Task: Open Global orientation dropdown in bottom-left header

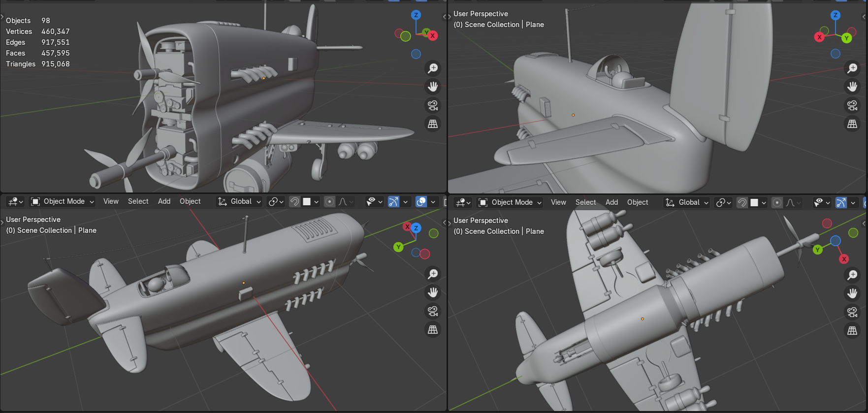Action: pyautogui.click(x=239, y=201)
